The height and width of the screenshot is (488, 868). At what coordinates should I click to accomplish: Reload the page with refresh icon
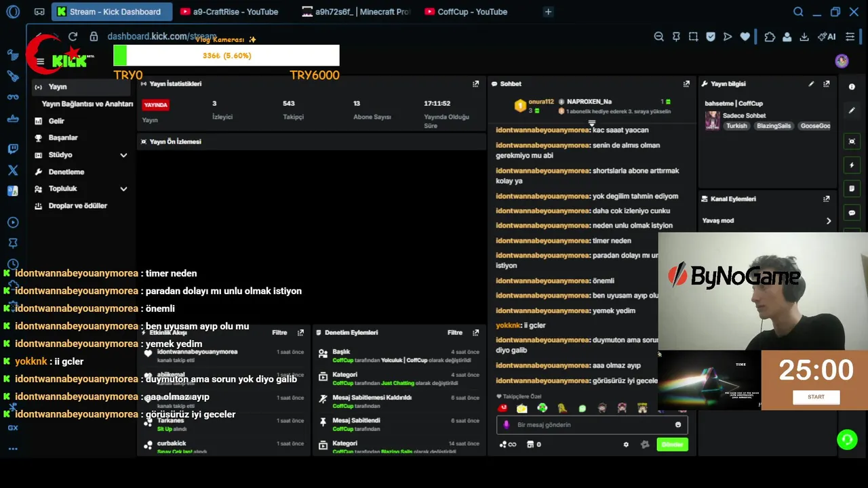[73, 37]
